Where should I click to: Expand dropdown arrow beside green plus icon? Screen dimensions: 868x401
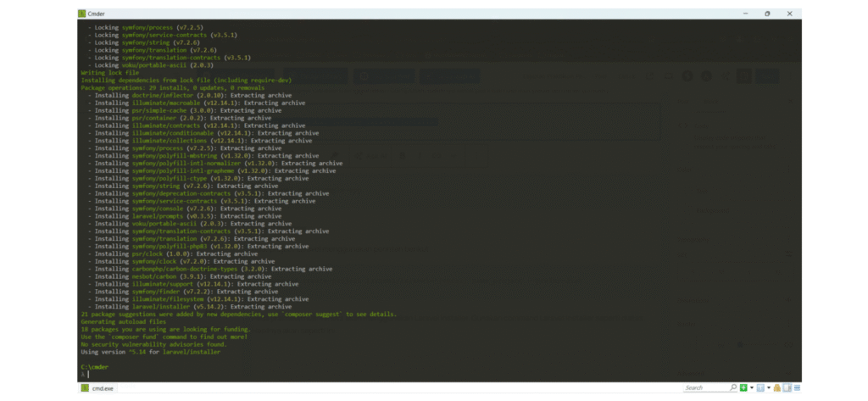coord(751,387)
